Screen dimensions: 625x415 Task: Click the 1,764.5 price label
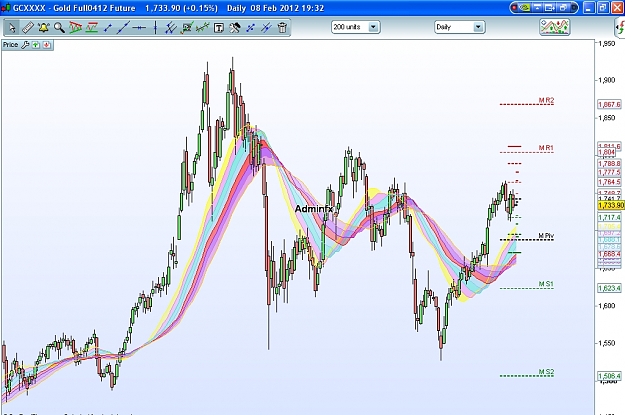609,182
